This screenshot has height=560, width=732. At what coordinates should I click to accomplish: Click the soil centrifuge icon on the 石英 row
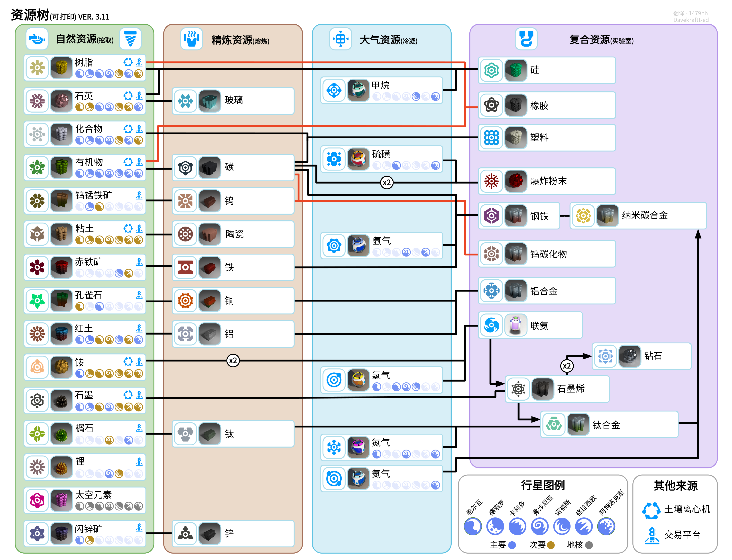click(x=128, y=96)
